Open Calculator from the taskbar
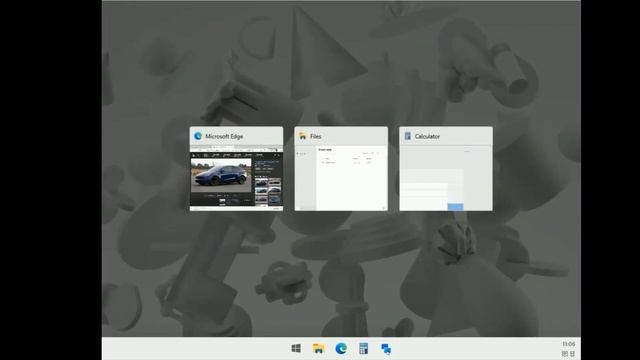Screen dimensions: 640x360 coord(363,348)
